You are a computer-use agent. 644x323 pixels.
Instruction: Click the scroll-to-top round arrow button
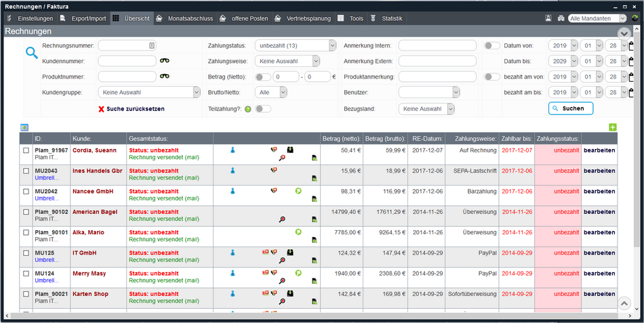coord(624,303)
